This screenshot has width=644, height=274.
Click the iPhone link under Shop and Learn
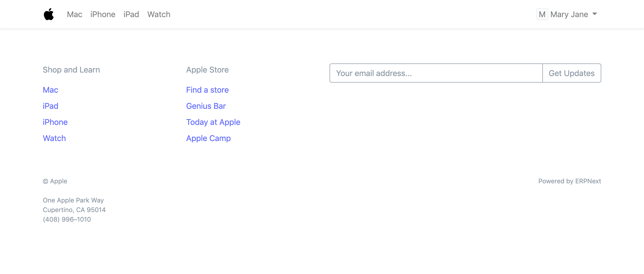(55, 122)
